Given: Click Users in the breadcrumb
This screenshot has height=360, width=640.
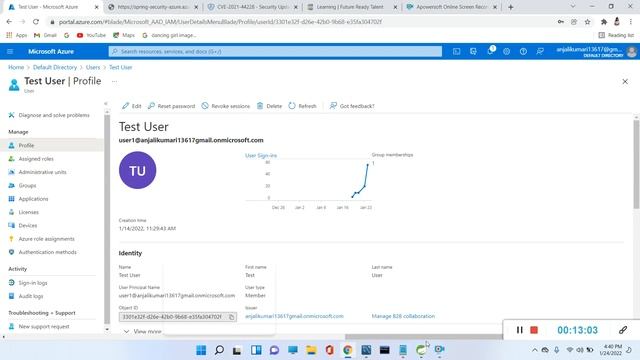Looking at the screenshot, I should [93, 67].
